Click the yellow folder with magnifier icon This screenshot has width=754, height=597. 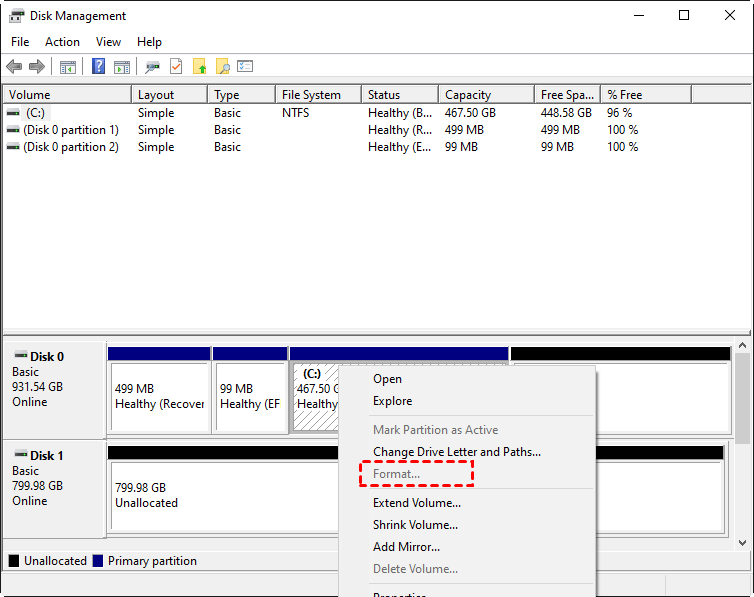(x=223, y=66)
